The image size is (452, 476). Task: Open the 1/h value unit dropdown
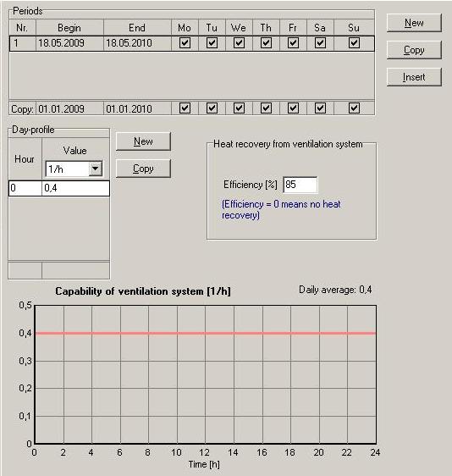pyautogui.click(x=96, y=169)
